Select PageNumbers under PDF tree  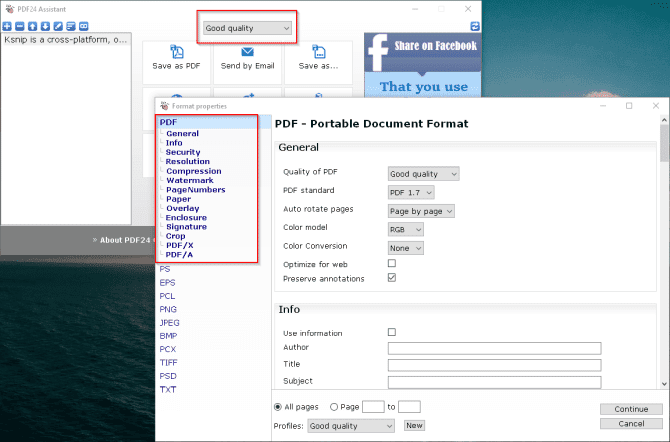point(196,190)
